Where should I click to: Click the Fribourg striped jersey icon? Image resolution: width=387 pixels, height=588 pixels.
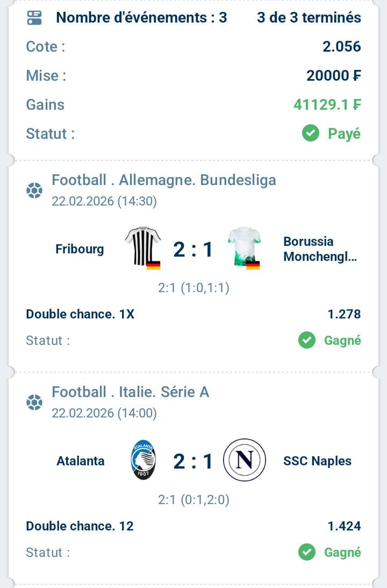tap(142, 247)
